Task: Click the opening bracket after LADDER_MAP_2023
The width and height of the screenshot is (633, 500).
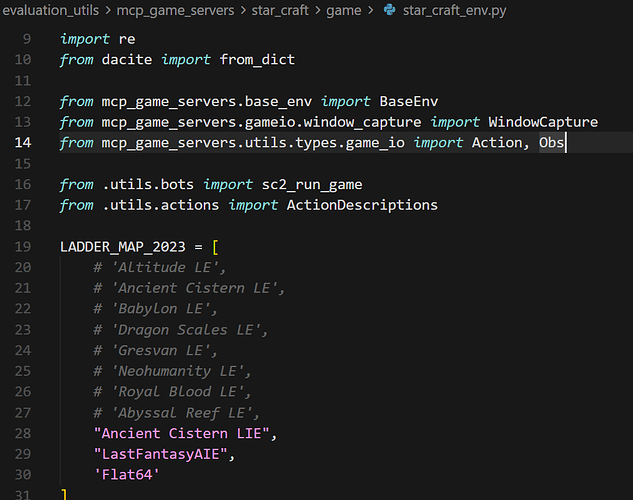Action: pyautogui.click(x=215, y=246)
